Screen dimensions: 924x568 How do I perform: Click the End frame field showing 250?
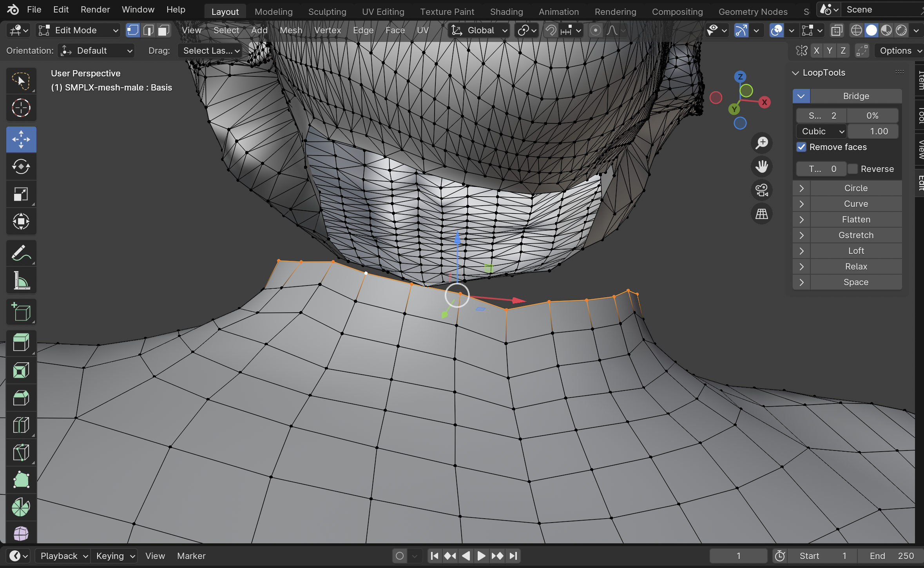click(x=893, y=555)
